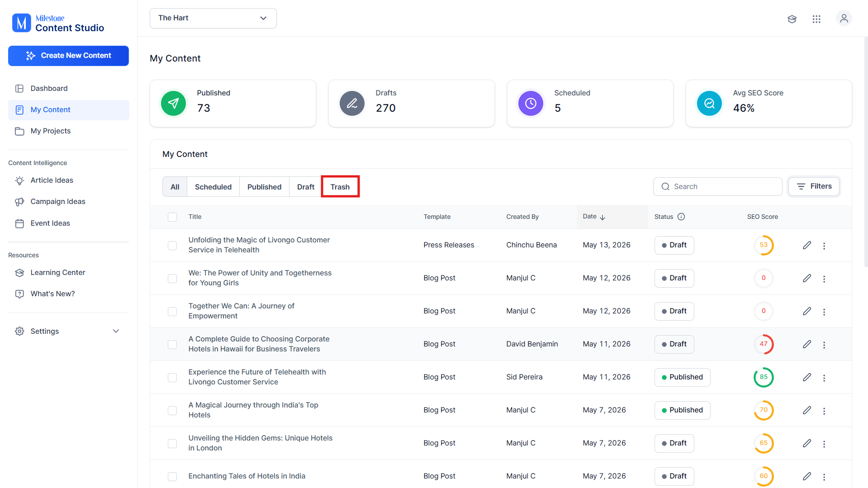Go to Dashboard in sidebar
The height and width of the screenshot is (488, 868).
click(x=68, y=89)
